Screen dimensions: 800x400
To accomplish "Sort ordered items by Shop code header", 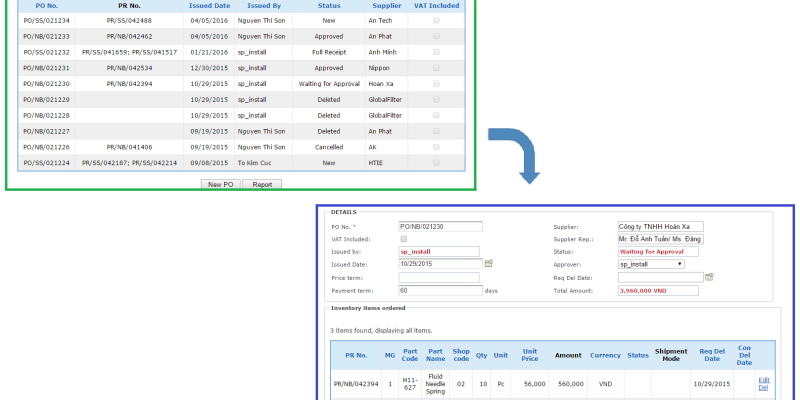I will tap(461, 355).
